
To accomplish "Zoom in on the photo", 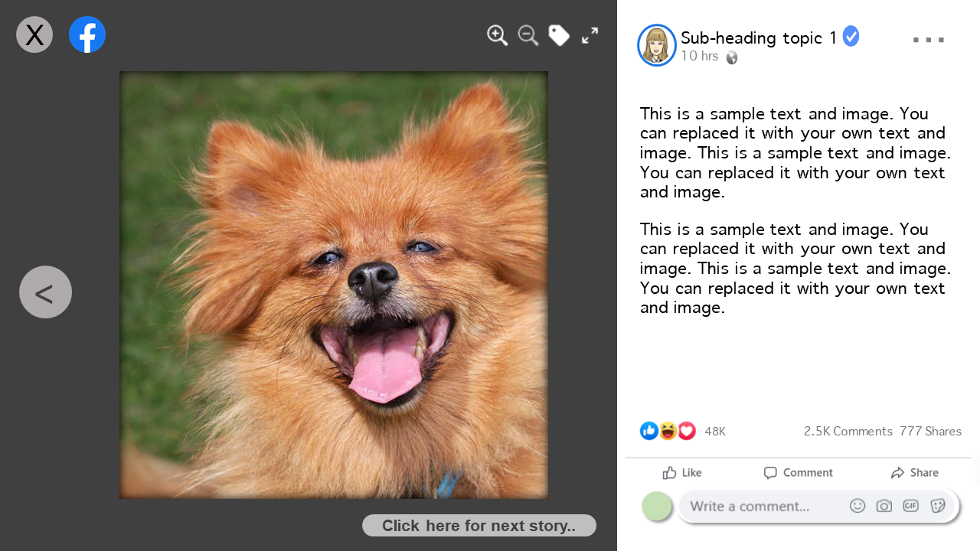I will pyautogui.click(x=498, y=35).
